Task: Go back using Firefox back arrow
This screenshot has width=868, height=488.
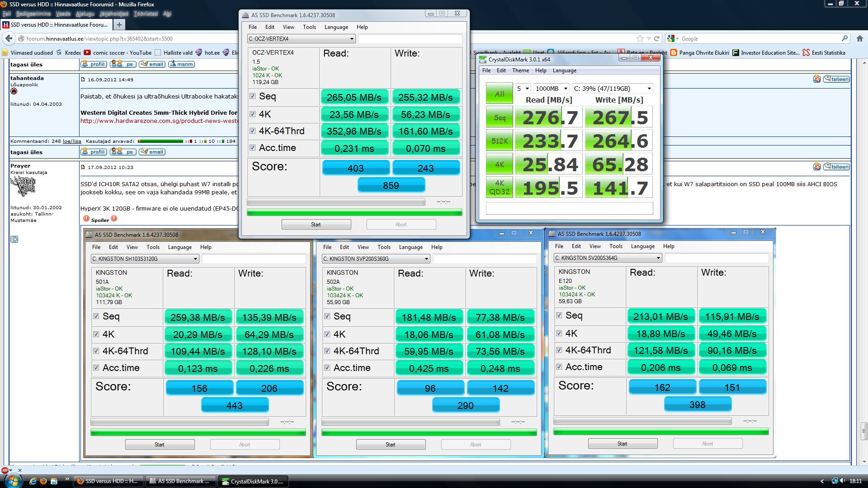Action: [x=9, y=39]
